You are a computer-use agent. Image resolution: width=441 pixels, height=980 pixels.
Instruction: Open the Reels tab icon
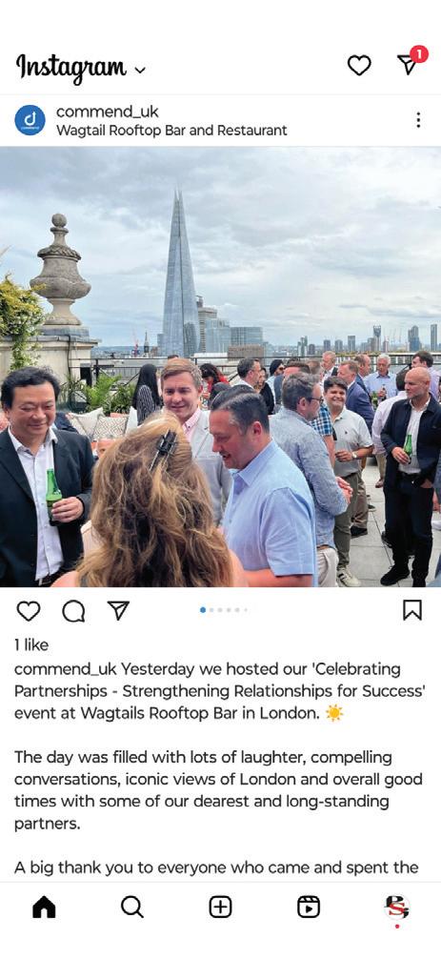pyautogui.click(x=309, y=907)
